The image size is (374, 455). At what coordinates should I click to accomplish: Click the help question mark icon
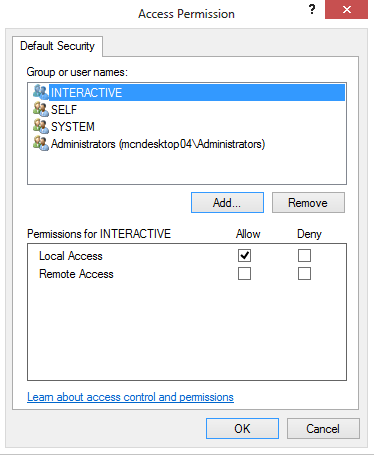coord(312,9)
